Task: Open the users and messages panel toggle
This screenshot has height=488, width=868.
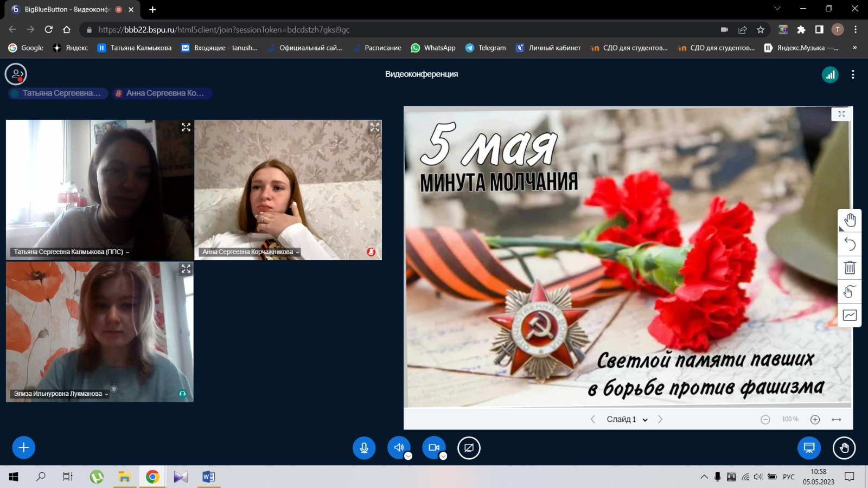Action: click(16, 74)
